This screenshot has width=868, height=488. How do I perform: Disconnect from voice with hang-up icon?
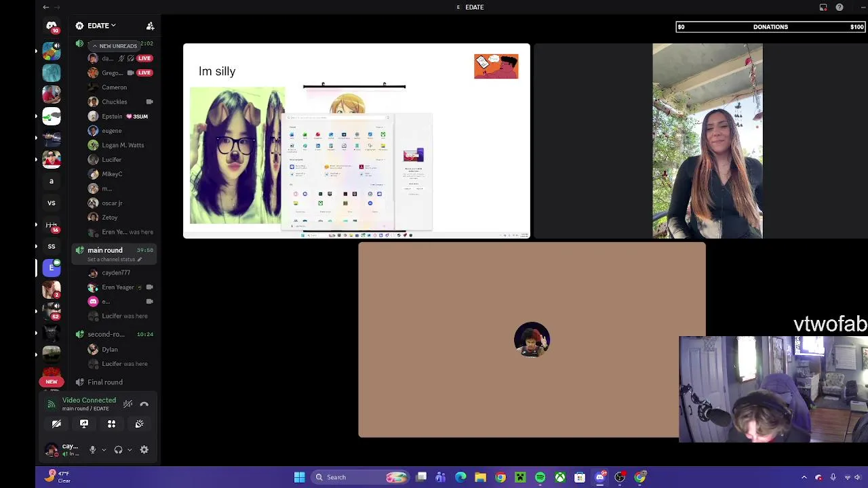point(144,404)
